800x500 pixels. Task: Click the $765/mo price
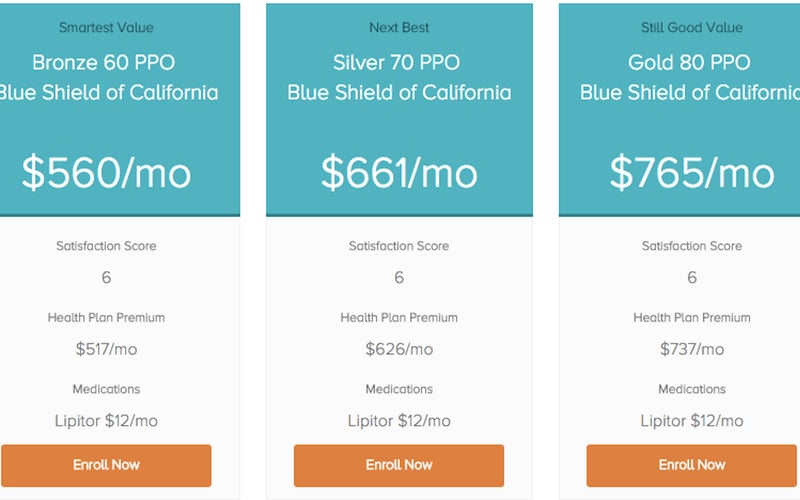(692, 172)
